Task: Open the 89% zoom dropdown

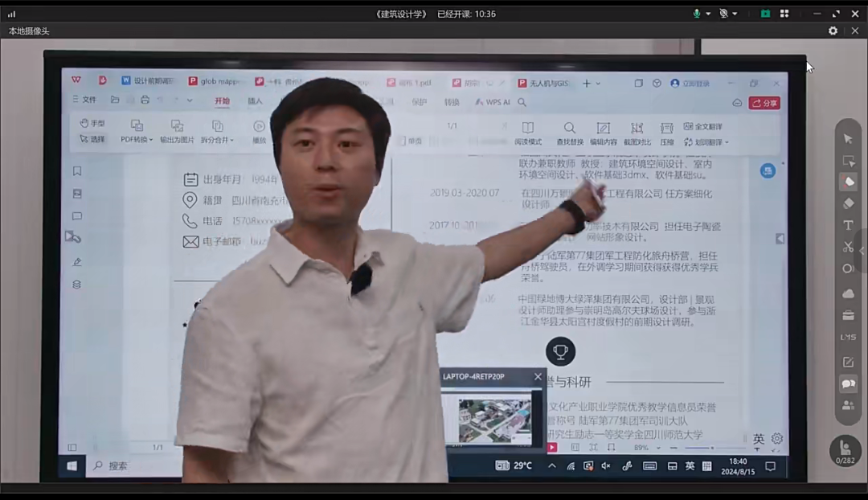Action: coord(658,448)
